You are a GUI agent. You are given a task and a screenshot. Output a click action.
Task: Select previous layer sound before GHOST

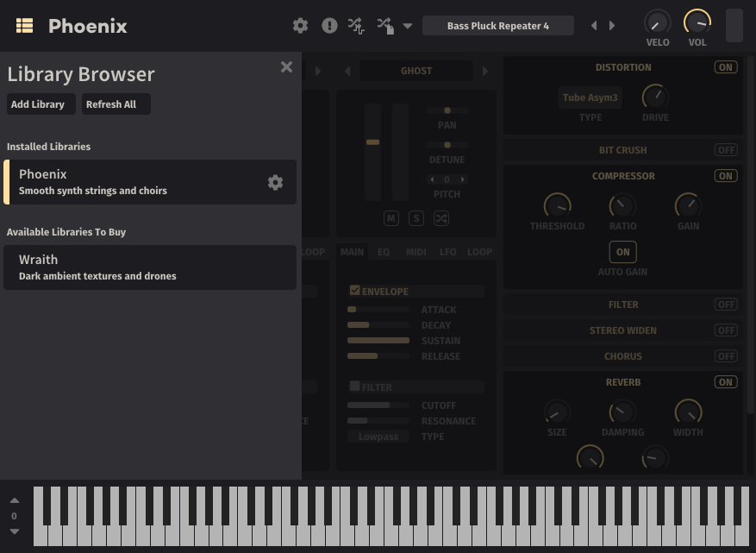347,72
